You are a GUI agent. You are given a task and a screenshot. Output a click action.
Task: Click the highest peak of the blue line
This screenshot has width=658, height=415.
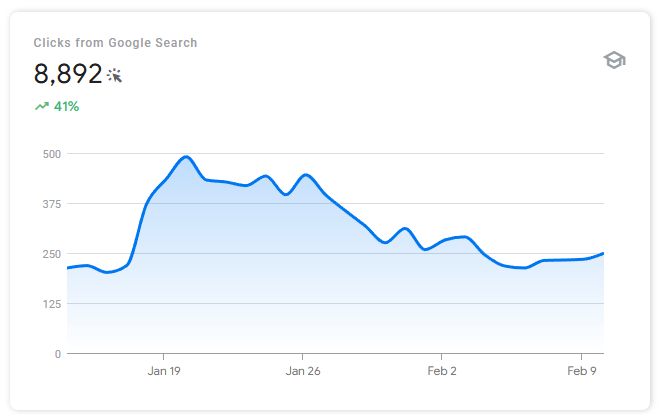186,157
